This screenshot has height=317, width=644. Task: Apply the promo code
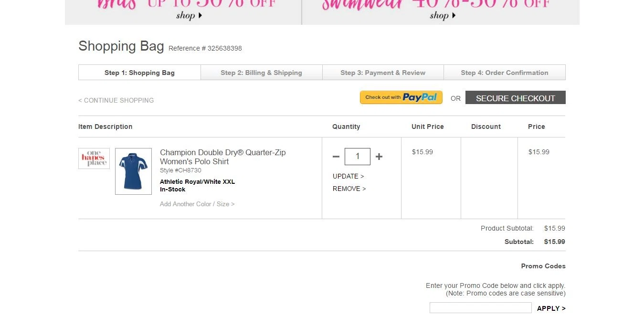click(x=551, y=308)
